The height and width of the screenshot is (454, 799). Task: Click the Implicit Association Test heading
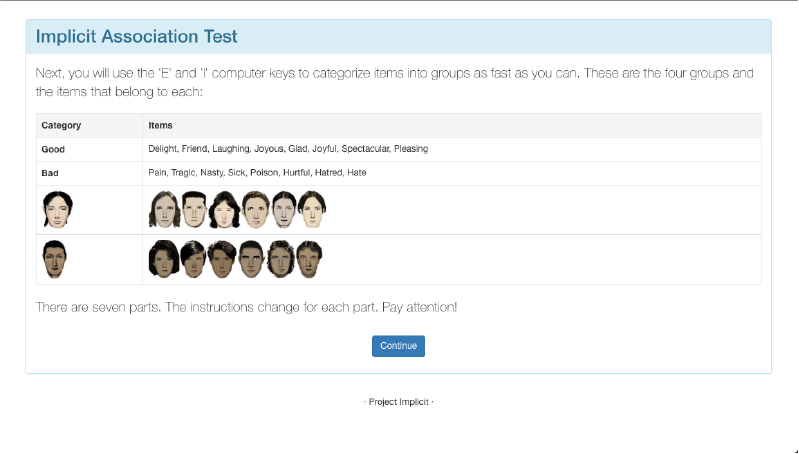coord(137,37)
